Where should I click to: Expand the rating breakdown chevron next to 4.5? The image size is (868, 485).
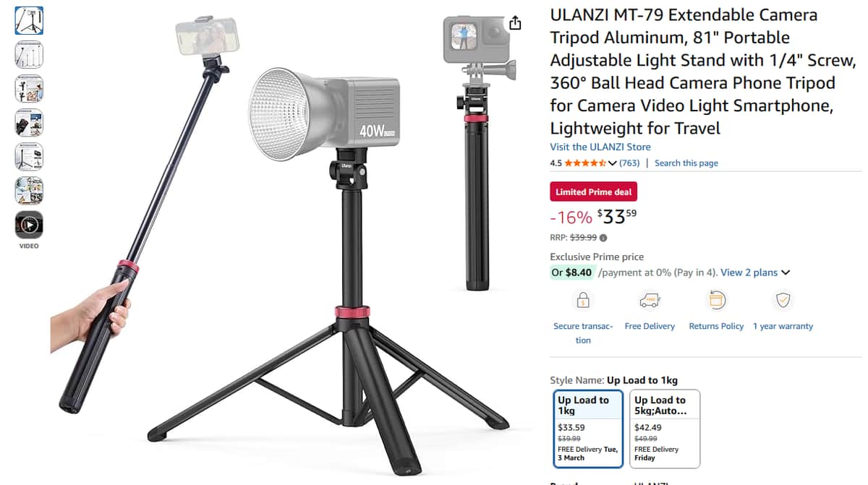613,163
